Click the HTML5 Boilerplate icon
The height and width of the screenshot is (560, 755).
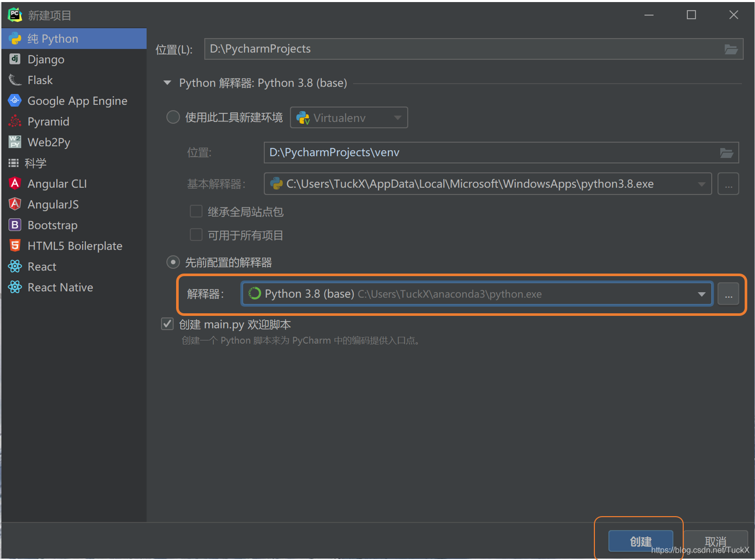tap(15, 246)
